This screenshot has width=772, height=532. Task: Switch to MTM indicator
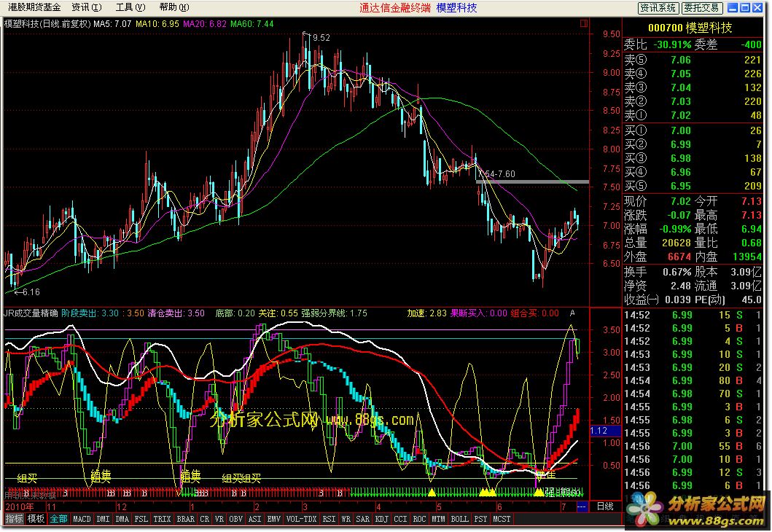pyautogui.click(x=438, y=519)
